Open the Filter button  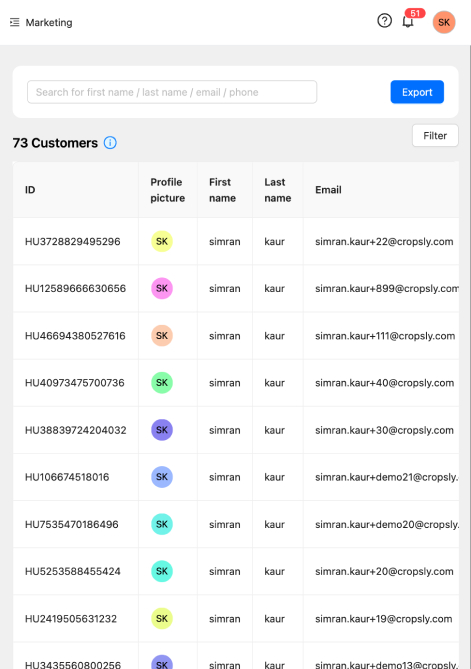pyautogui.click(x=435, y=136)
